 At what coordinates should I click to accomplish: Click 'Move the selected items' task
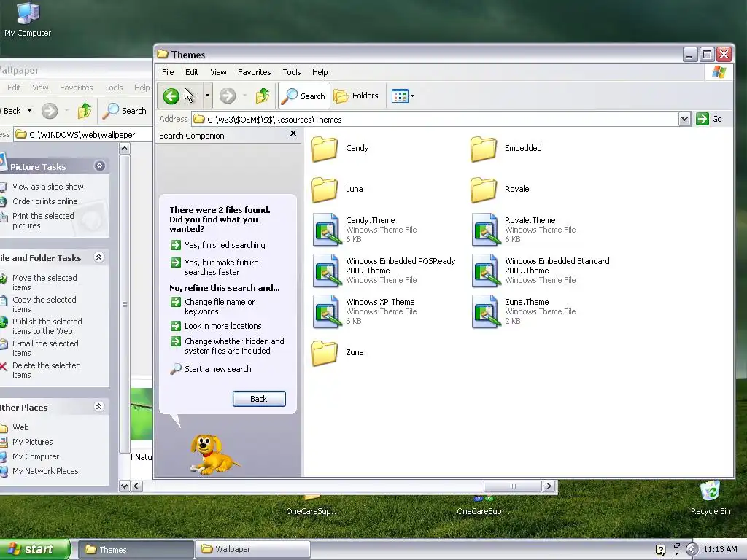point(44,282)
